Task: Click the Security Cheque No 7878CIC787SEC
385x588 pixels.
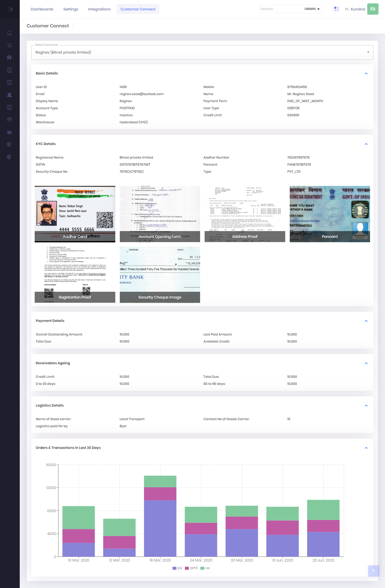Action: (x=132, y=172)
